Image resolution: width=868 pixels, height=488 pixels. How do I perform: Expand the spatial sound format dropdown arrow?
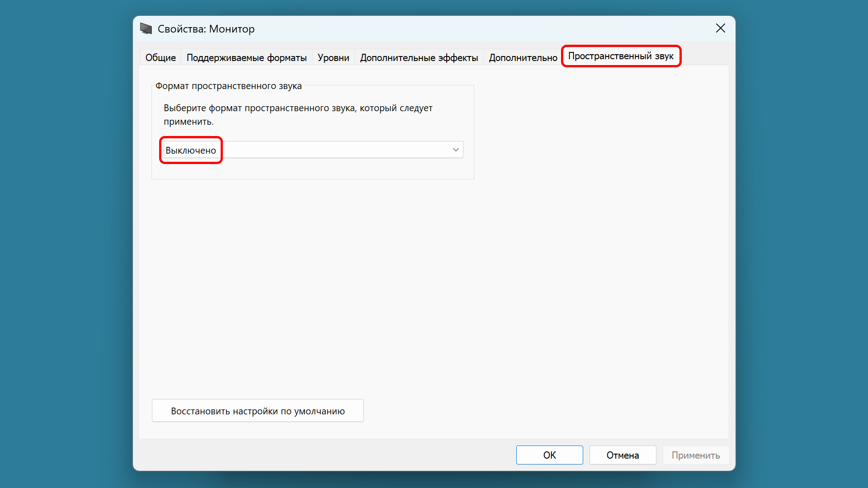coord(456,150)
